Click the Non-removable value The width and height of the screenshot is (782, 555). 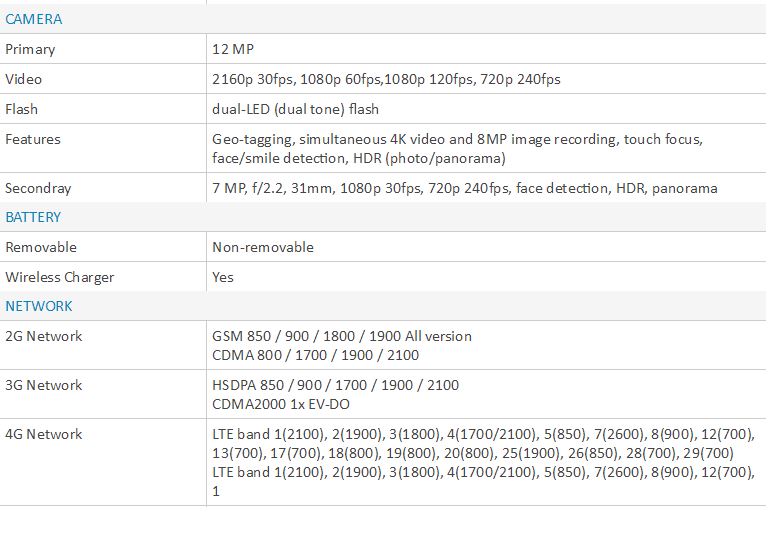(x=263, y=247)
